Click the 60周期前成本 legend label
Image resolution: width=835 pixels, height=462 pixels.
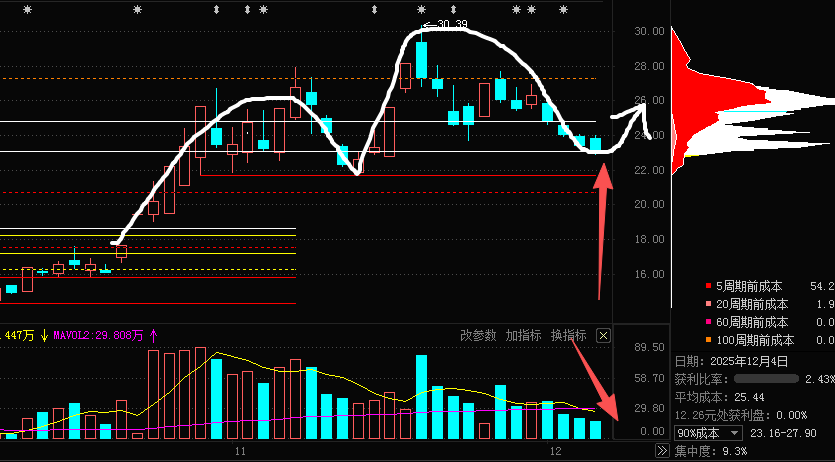pyautogui.click(x=752, y=322)
